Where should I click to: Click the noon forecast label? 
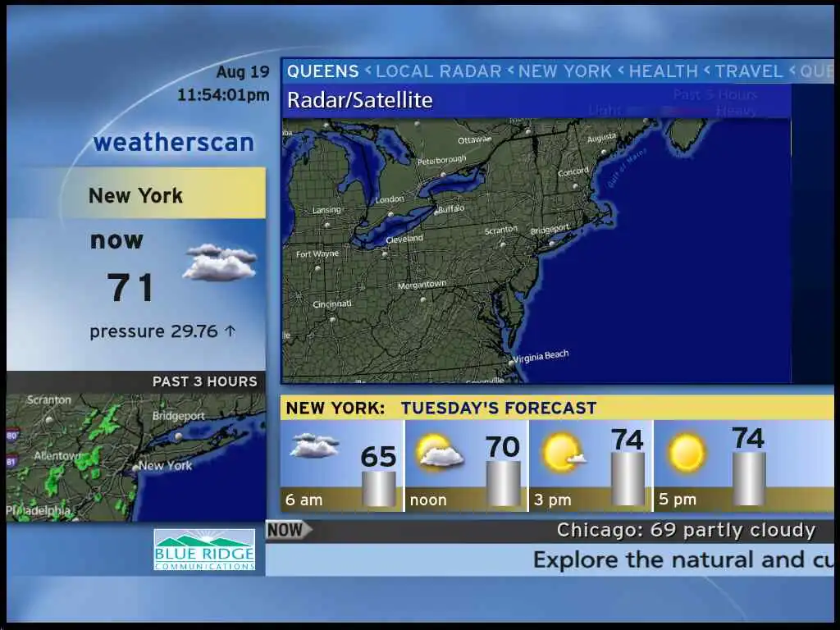click(x=428, y=500)
